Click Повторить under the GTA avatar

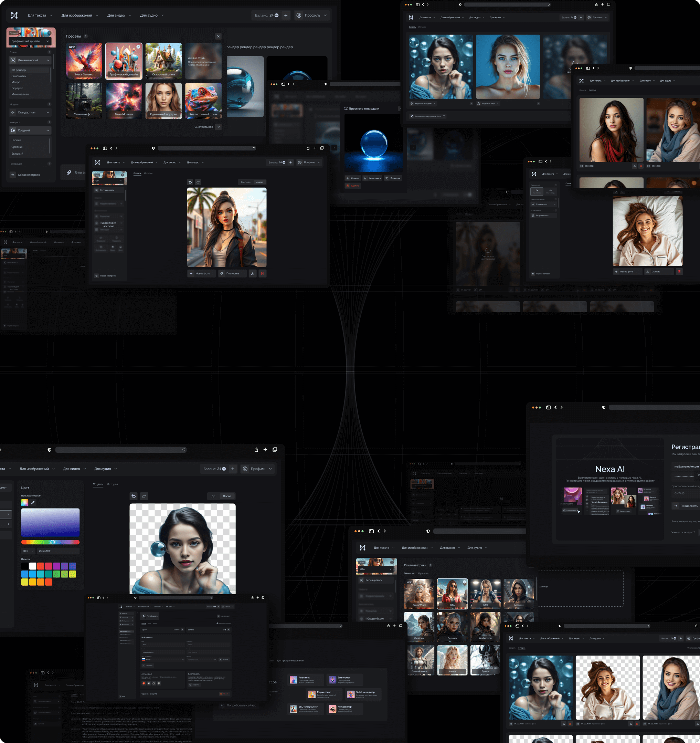[x=232, y=273]
